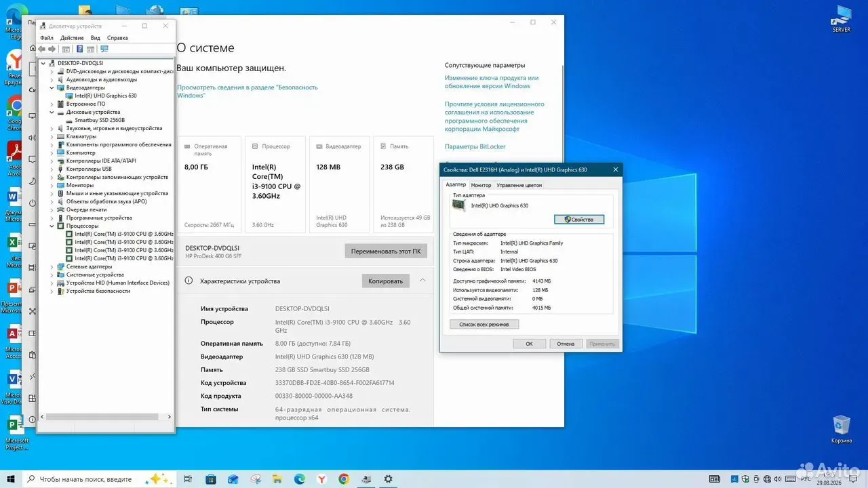
Task: Open the Изменение ключа продукта link
Action: coord(492,82)
